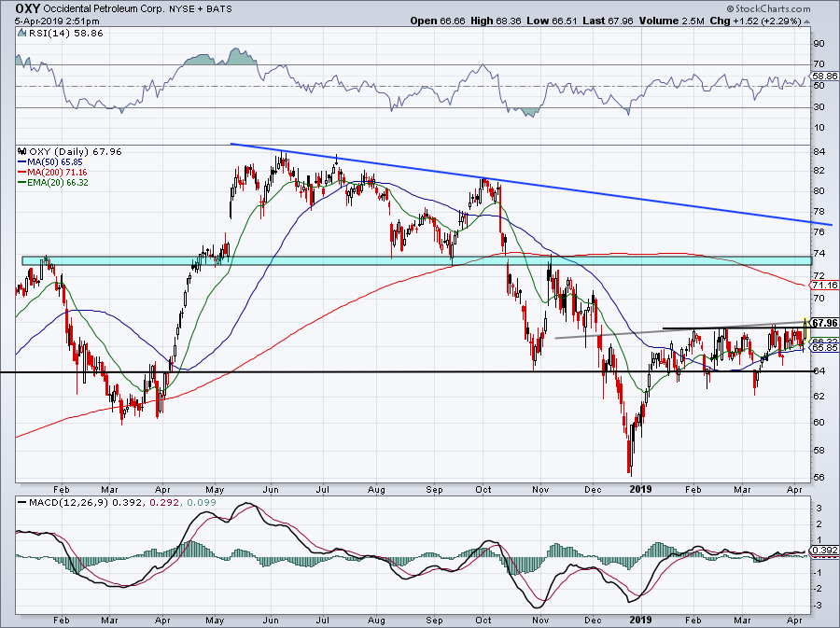Click the cyan resistance zone band
This screenshot has height=628, width=840.
coord(417,260)
